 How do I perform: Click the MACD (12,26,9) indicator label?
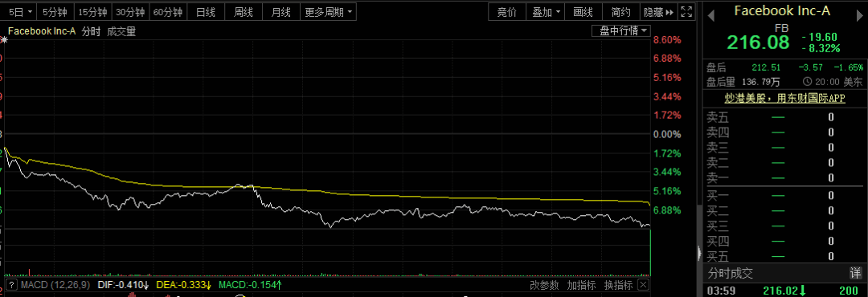point(55,285)
